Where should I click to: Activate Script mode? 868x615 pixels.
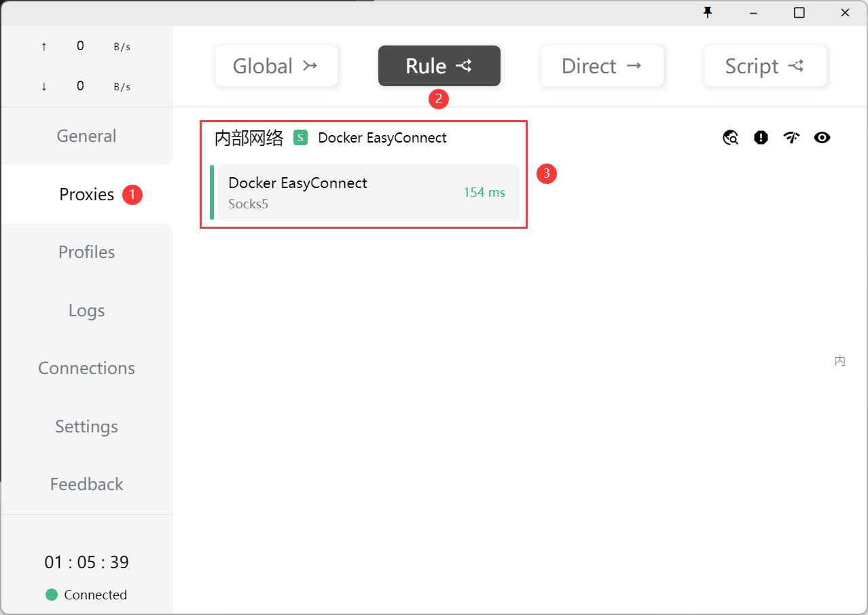pos(765,66)
